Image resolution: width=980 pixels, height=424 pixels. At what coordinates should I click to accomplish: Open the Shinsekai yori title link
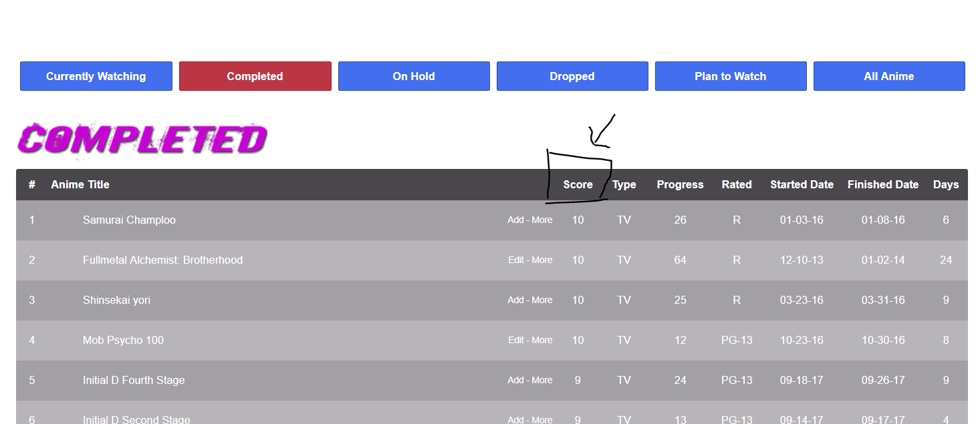tap(116, 300)
